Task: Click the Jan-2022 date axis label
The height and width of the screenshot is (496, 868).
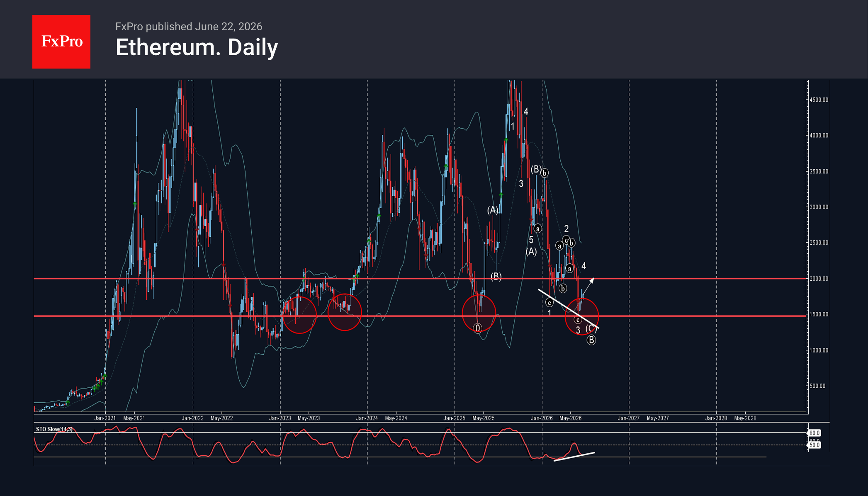Action: pos(192,418)
